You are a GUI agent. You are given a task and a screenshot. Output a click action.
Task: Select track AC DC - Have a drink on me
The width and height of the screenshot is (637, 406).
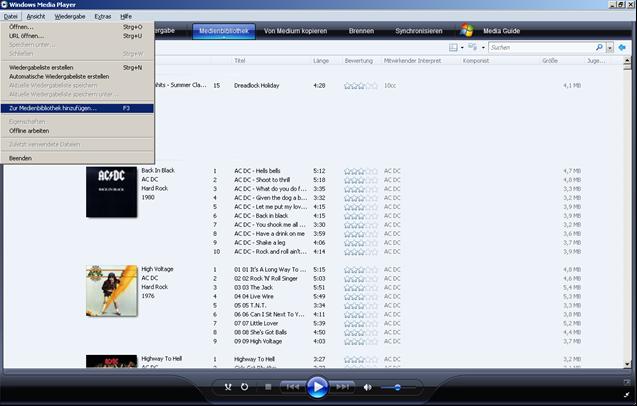coord(269,234)
